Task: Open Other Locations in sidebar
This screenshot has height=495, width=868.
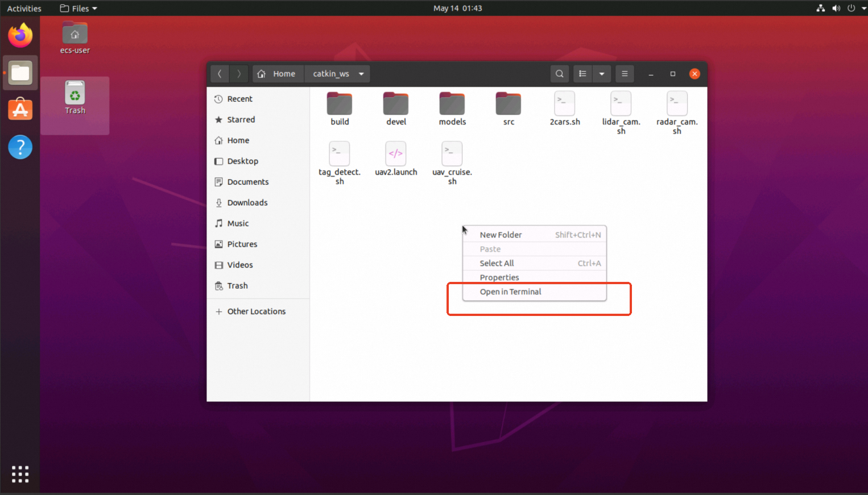Action: pos(258,311)
